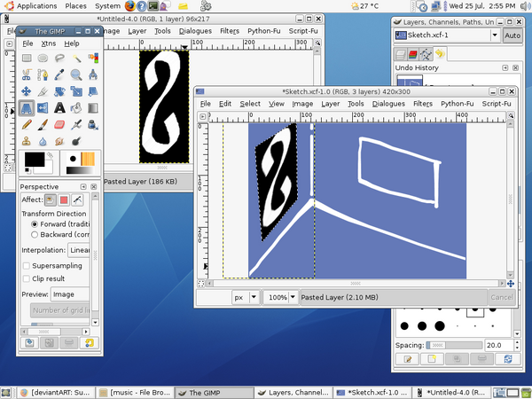The width and height of the screenshot is (532, 399).
Task: Select the Rectangle Select tool
Action: (27, 59)
